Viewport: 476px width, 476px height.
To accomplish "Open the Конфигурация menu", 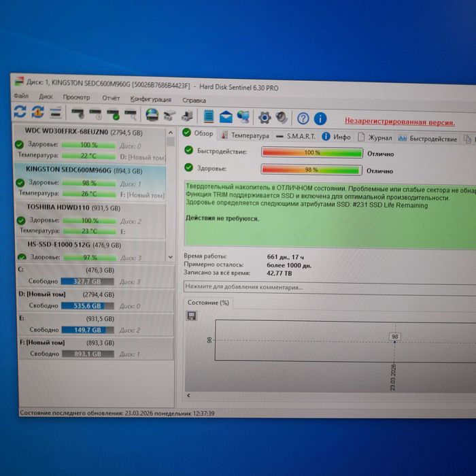I will (x=150, y=99).
